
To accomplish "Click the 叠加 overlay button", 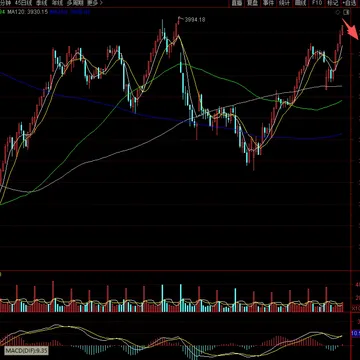I will tap(236, 3).
